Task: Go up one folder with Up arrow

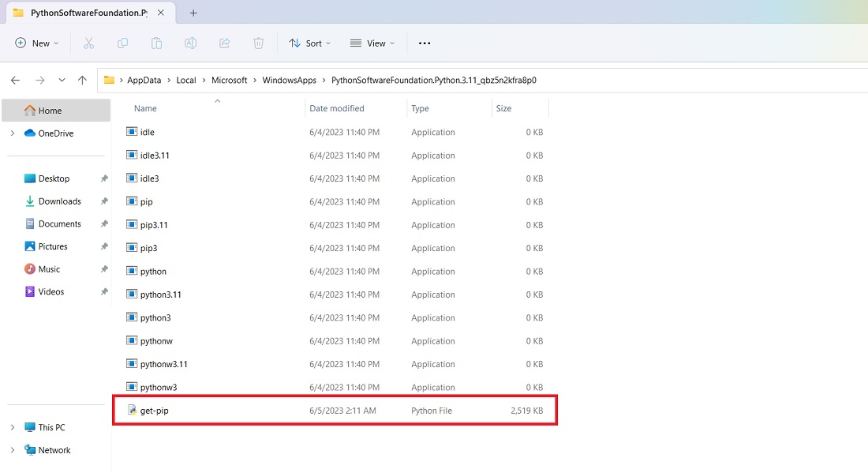Action: click(x=82, y=81)
